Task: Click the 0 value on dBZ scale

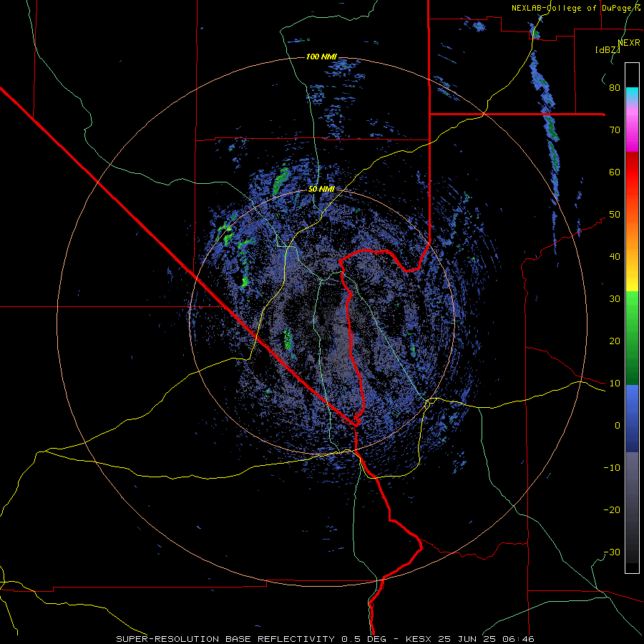Action: tap(618, 426)
